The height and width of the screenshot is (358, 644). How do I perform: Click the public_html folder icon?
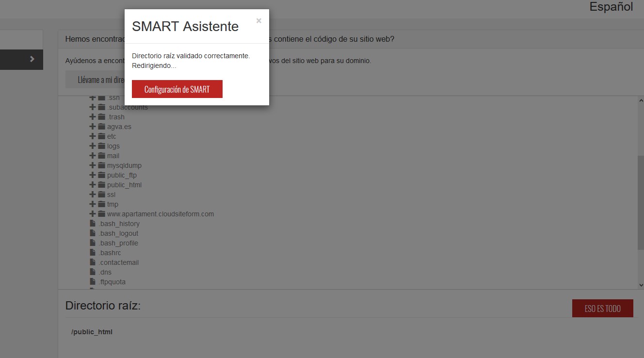[x=102, y=185]
